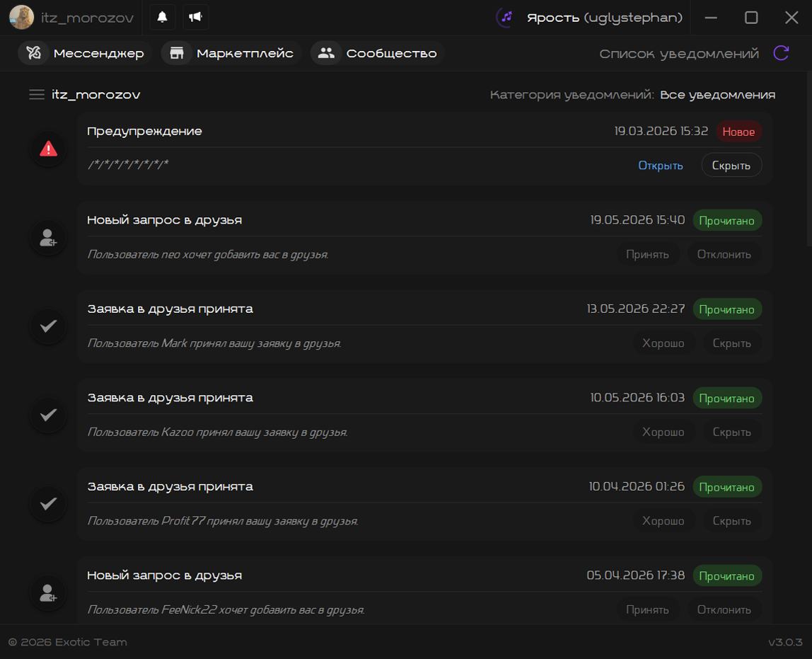Click Хорошо on the Mark notification
This screenshot has height=659, width=812.
tap(663, 343)
